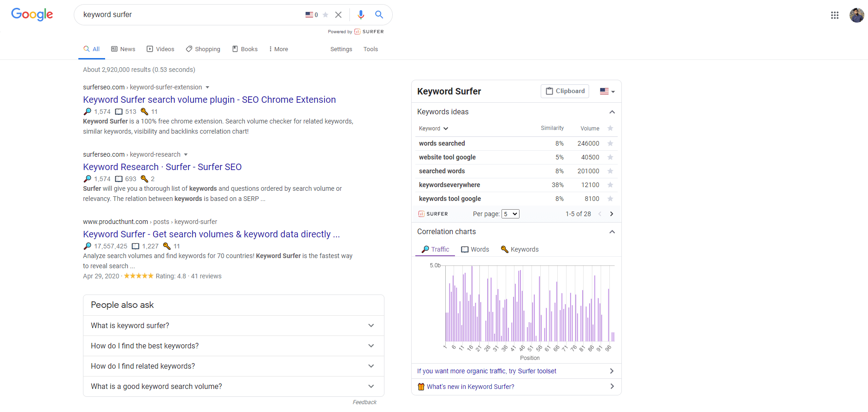
Task: Click Surfer logo in keyword panel footer
Action: coord(433,214)
